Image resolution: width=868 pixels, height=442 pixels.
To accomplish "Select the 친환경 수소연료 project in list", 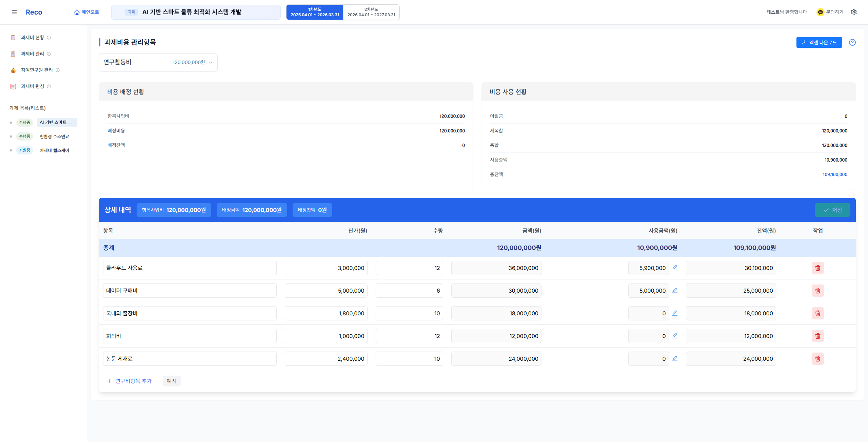I will pos(57,136).
